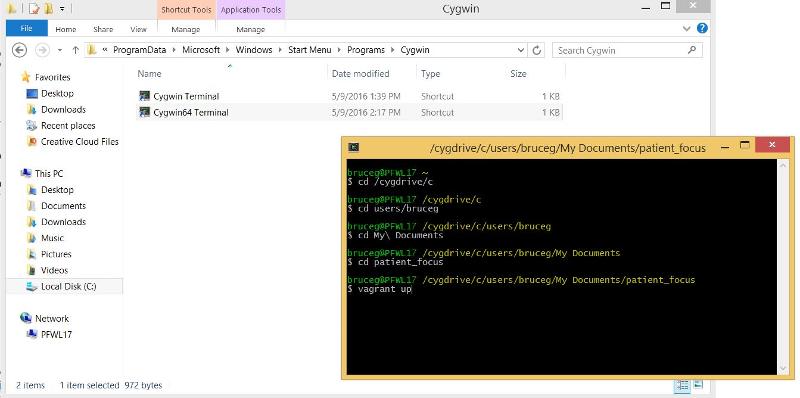The image size is (800, 398).
Task: Click the Back navigation arrow
Action: tap(19, 50)
